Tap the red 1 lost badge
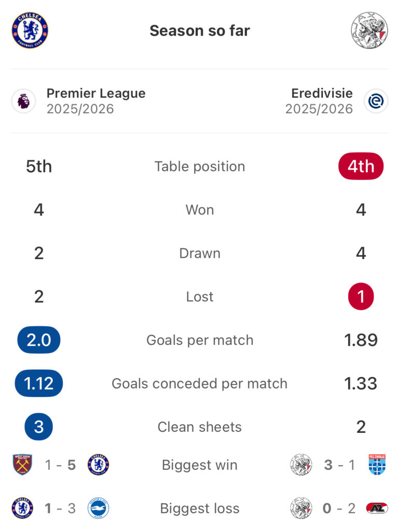The height and width of the screenshot is (532, 397). tap(361, 297)
